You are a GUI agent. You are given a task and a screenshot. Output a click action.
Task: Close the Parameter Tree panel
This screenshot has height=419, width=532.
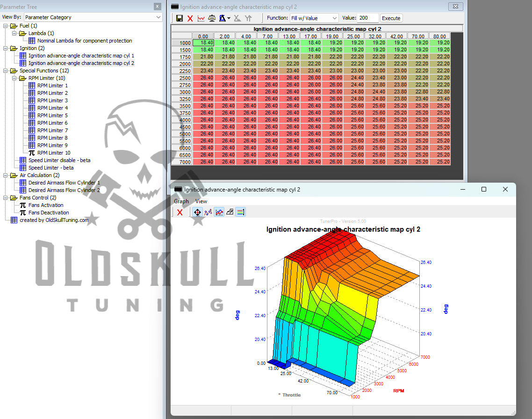pyautogui.click(x=158, y=7)
